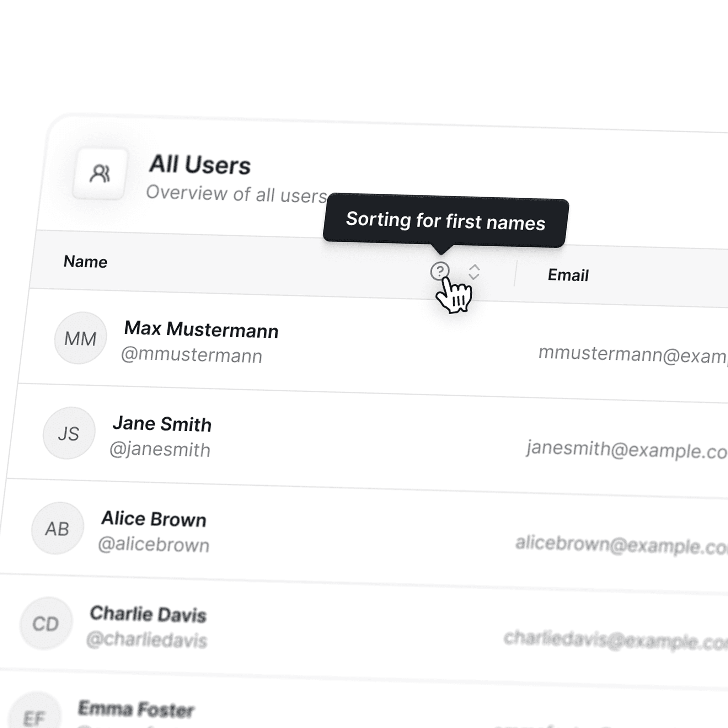This screenshot has height=728, width=728.
Task: Click the MM avatar circle
Action: [80, 338]
